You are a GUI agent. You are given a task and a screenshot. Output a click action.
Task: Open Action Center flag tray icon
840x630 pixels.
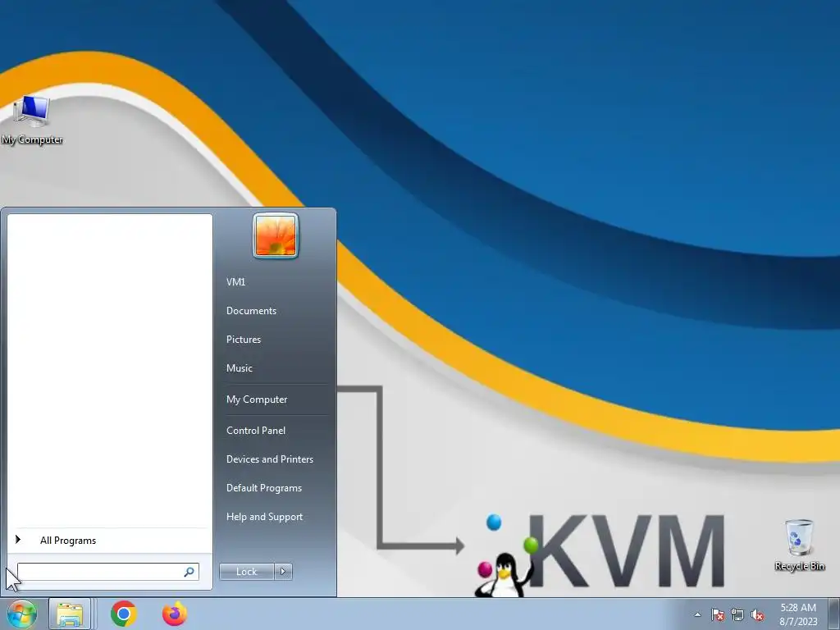coord(718,614)
